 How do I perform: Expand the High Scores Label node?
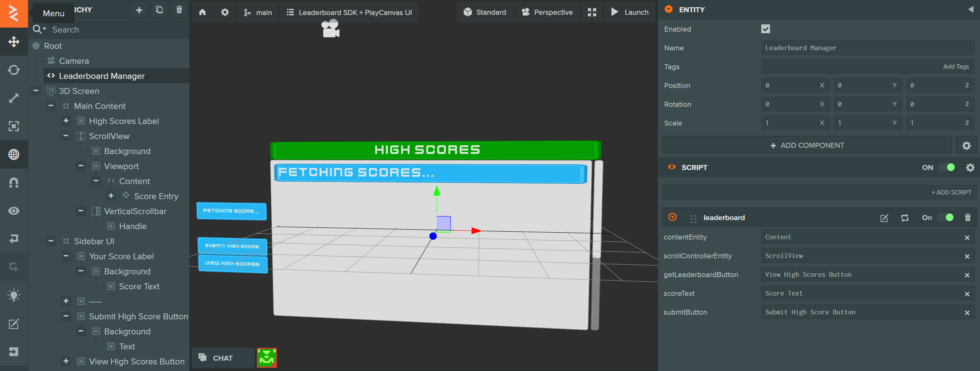(66, 121)
